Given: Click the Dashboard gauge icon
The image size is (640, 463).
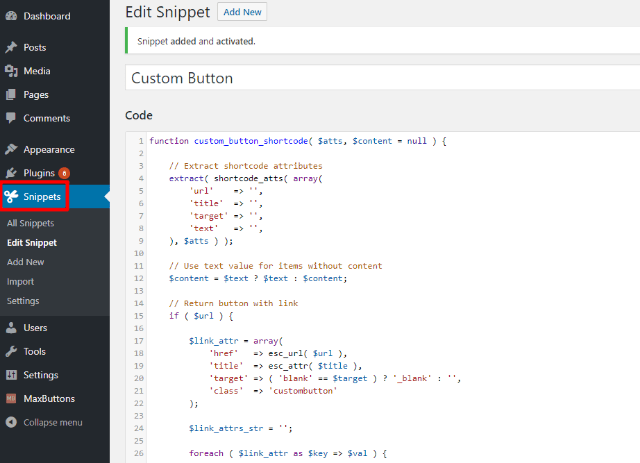Looking at the screenshot, I should tap(11, 16).
